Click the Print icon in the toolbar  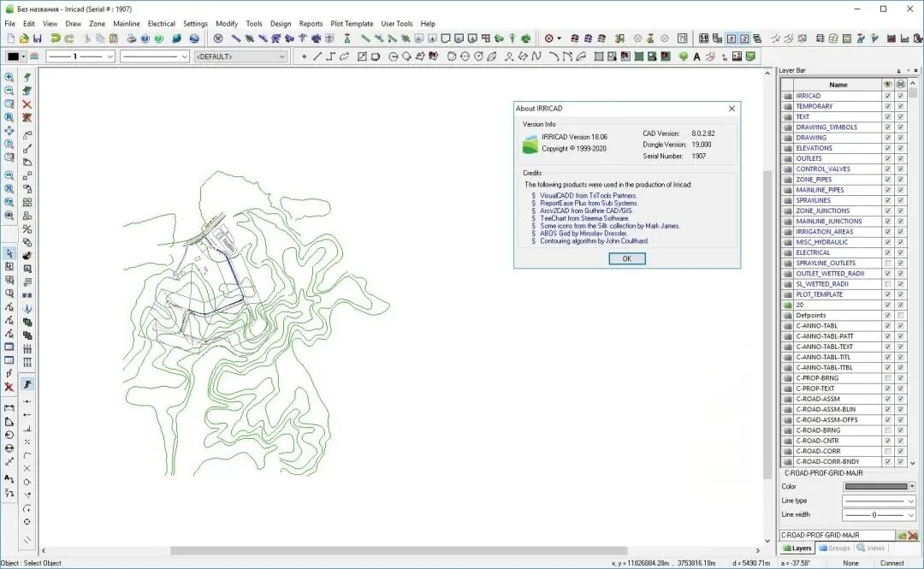click(x=132, y=39)
